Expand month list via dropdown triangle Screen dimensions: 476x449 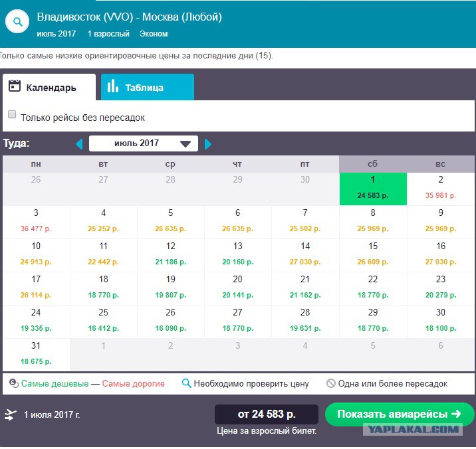coord(185,144)
